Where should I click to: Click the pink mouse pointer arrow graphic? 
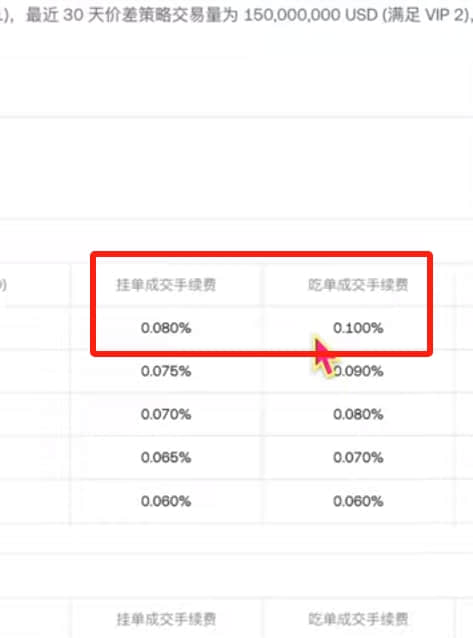coord(325,357)
